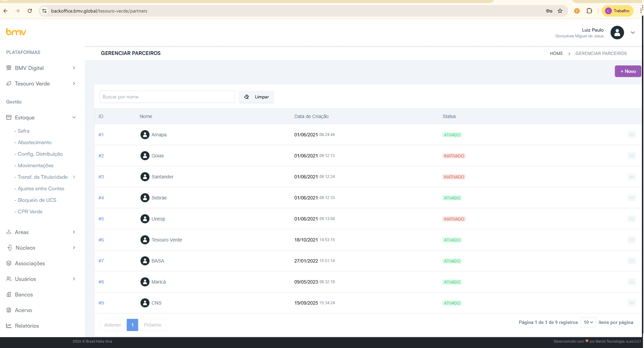This screenshot has width=644, height=348.
Task: Expand the profile menu chevron
Action: 632,33
